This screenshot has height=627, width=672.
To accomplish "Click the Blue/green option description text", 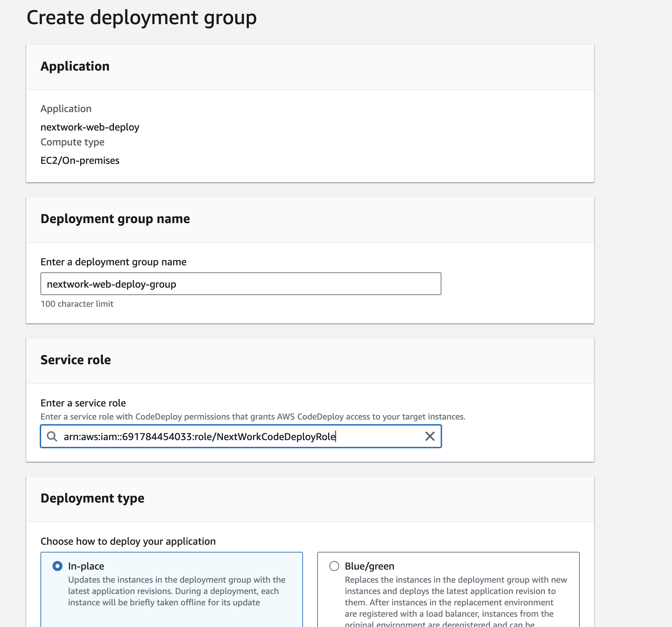I will [x=456, y=597].
